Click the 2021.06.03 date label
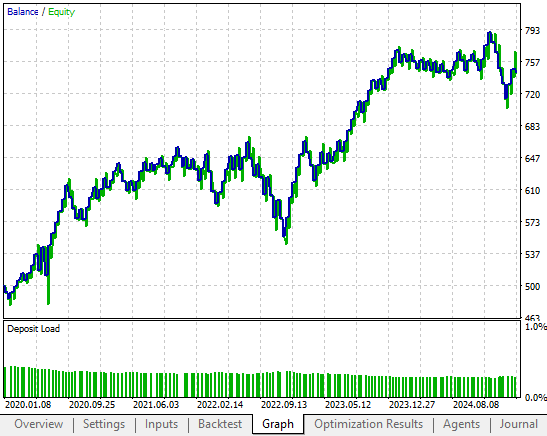 tap(156, 405)
